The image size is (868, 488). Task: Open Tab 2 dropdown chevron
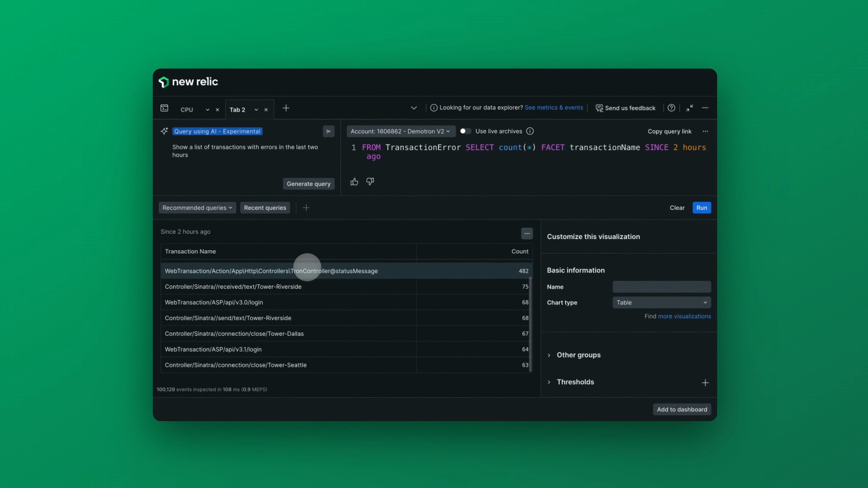[x=256, y=110]
